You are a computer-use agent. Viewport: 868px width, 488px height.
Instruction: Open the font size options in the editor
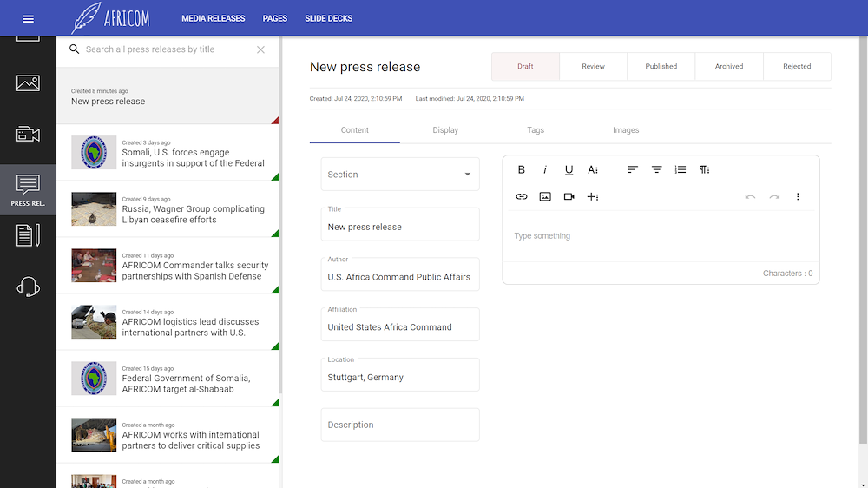pos(593,170)
